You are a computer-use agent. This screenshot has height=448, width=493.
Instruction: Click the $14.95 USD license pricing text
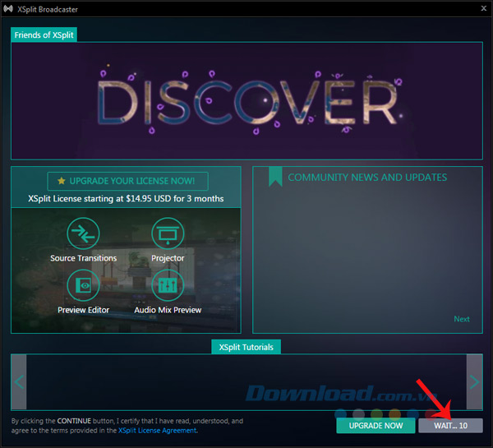126,198
